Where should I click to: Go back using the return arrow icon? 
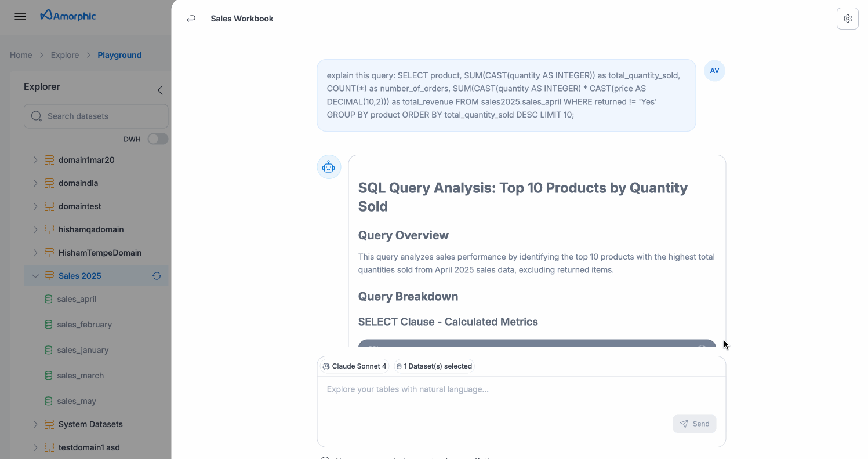(191, 19)
